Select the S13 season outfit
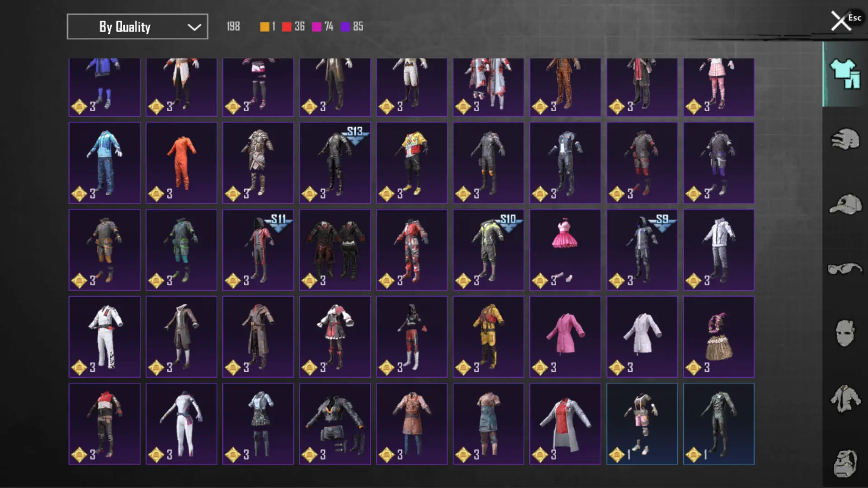 (x=335, y=163)
